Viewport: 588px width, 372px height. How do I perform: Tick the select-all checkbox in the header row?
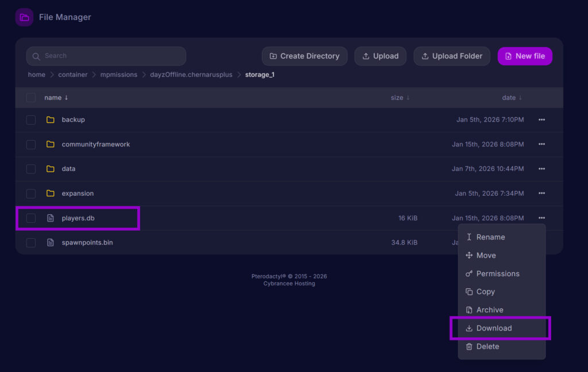(x=30, y=97)
